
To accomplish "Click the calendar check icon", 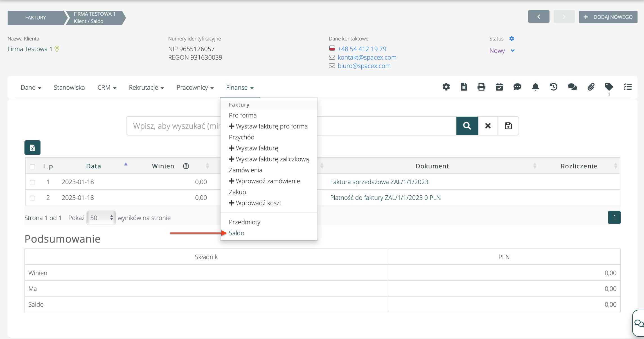I will pos(499,87).
